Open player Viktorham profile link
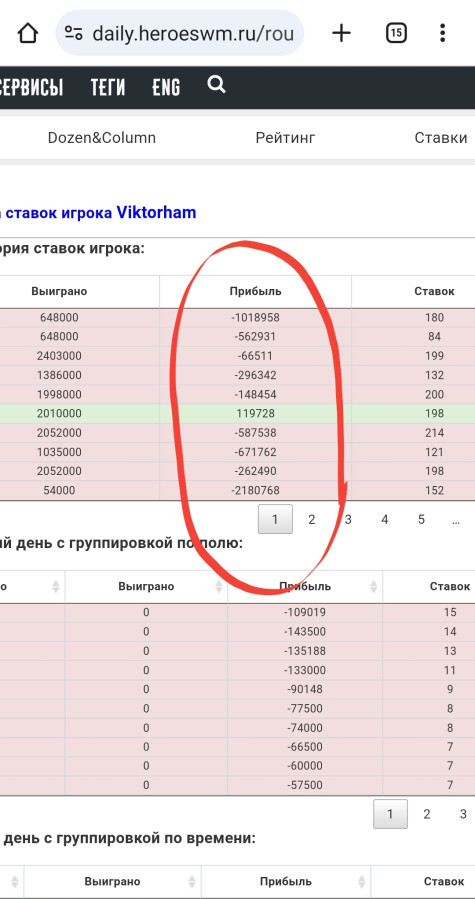Screen dimensions: 475x899 [x=157, y=213]
